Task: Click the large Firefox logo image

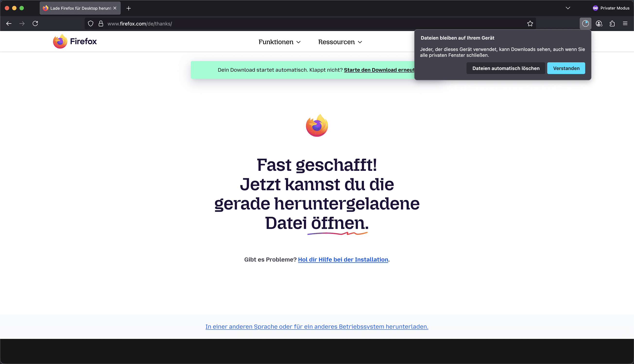Action: click(x=317, y=125)
